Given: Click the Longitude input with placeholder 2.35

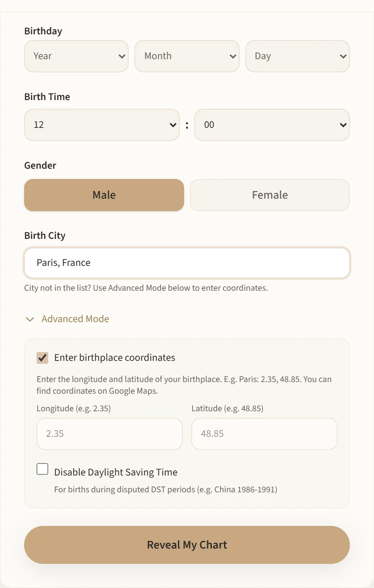Looking at the screenshot, I should click(x=109, y=434).
